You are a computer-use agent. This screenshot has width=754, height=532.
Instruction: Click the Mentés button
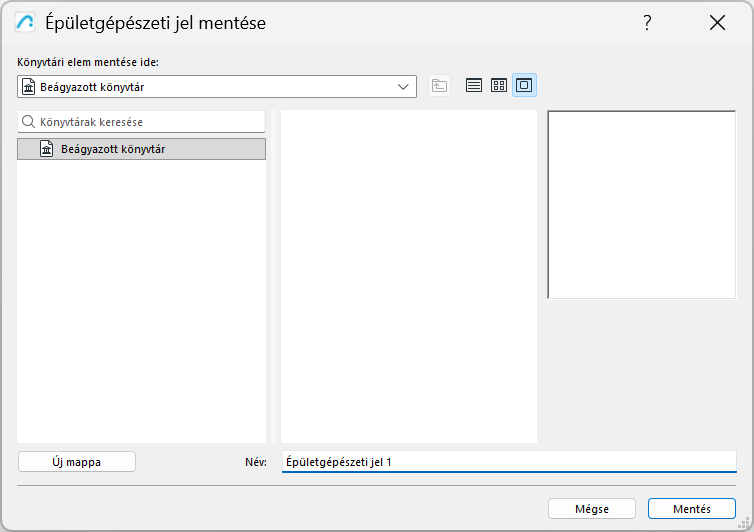[691, 509]
